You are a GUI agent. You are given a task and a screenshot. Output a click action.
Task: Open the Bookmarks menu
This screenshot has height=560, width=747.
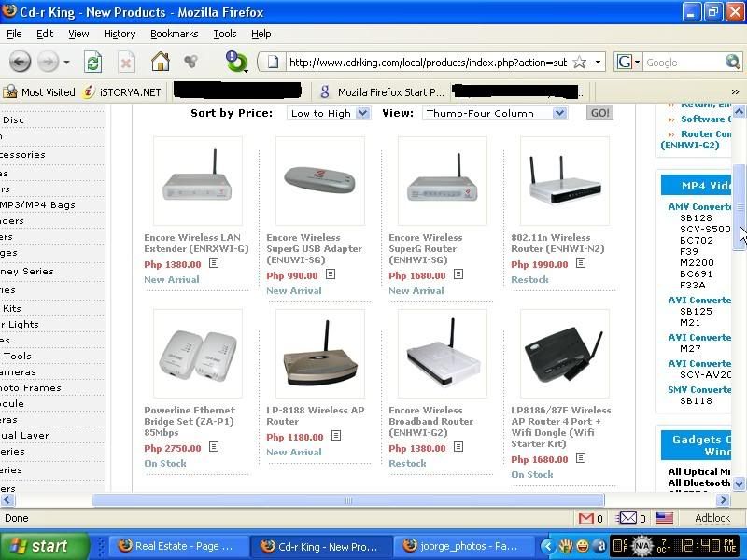pyautogui.click(x=175, y=34)
